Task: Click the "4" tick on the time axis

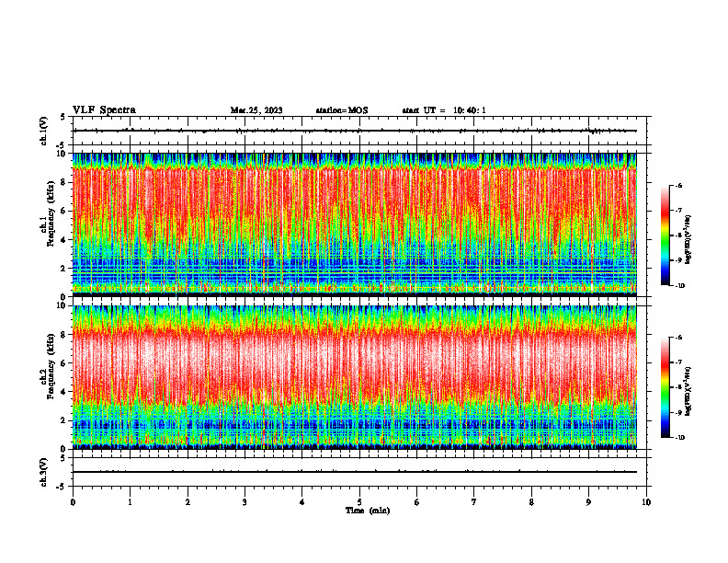Action: tap(302, 502)
